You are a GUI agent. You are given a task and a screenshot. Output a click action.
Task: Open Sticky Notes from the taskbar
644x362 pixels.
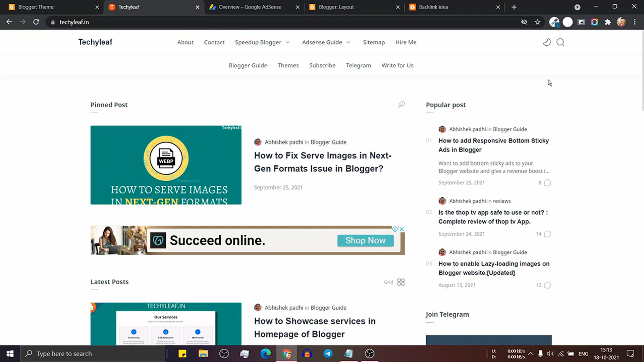point(182,354)
